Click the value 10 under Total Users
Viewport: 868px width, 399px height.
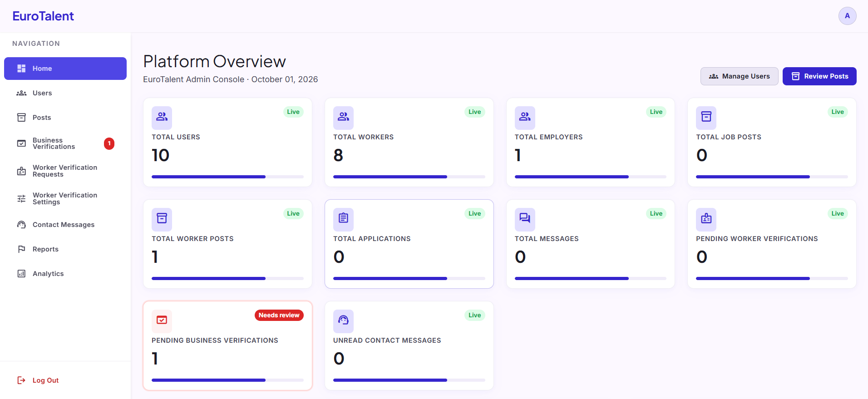coord(160,155)
